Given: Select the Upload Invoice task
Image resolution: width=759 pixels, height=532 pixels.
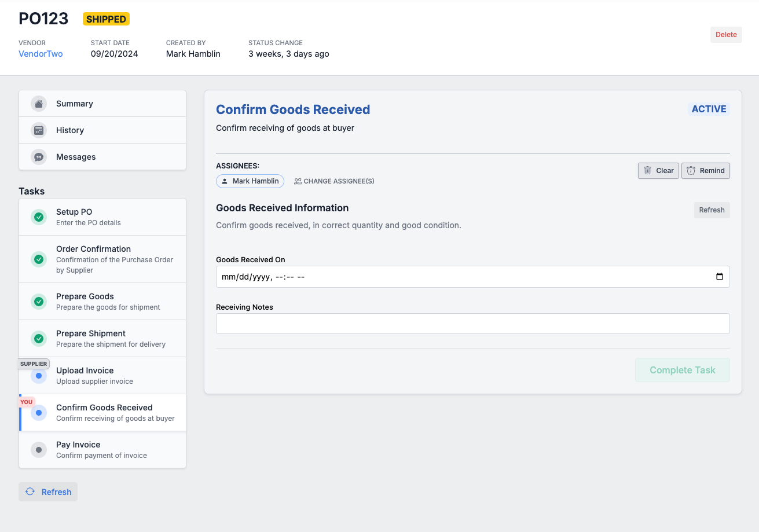Looking at the screenshot, I should point(102,376).
